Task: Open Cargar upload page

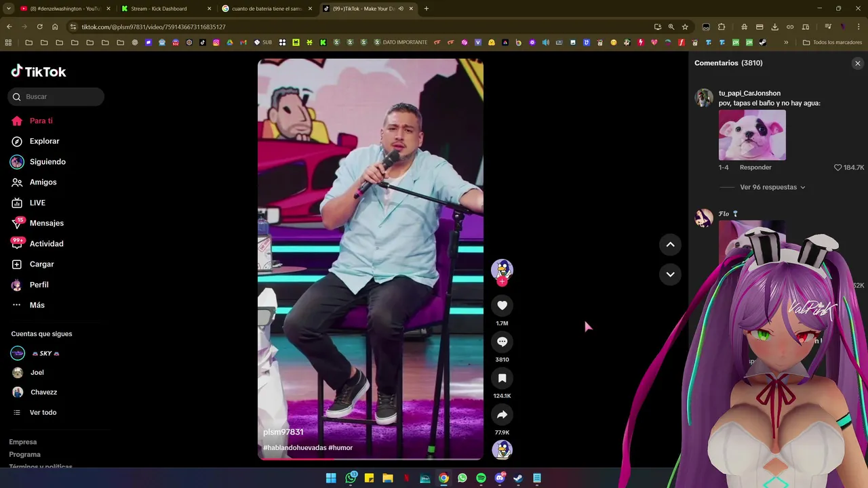Action: [41, 264]
